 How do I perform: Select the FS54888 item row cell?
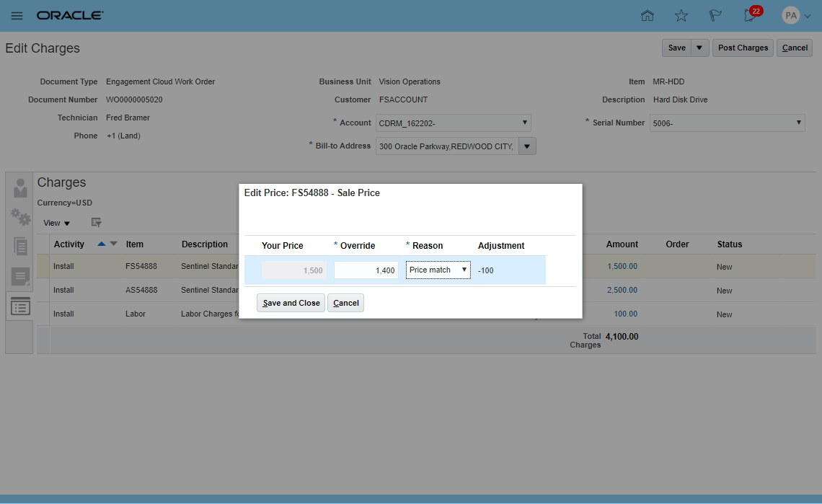(x=141, y=267)
